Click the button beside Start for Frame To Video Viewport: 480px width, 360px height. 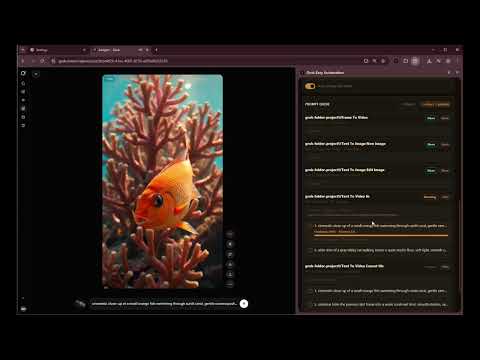(x=445, y=118)
